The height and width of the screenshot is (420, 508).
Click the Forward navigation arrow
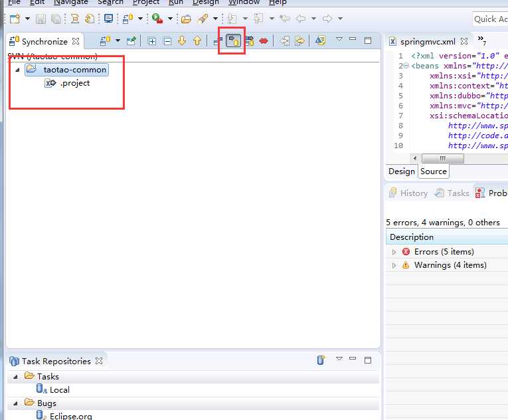point(327,19)
